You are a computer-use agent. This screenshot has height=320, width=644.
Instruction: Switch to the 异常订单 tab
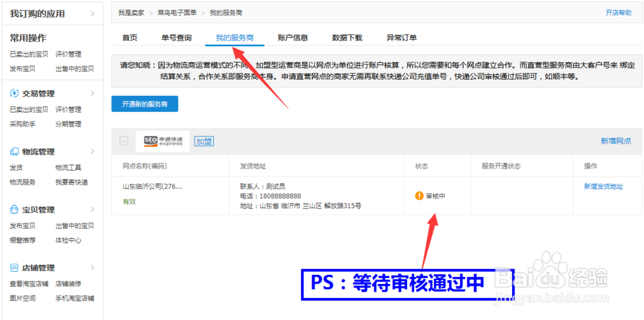[x=402, y=38]
